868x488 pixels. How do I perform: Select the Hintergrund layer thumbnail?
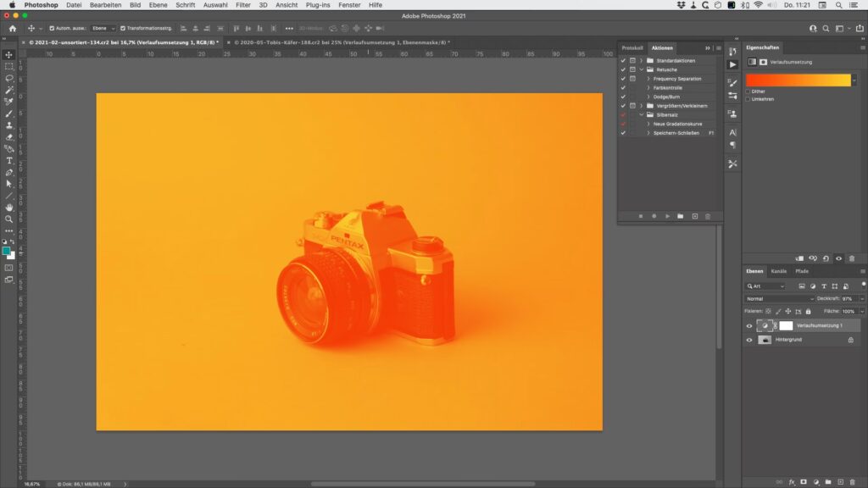(x=765, y=340)
